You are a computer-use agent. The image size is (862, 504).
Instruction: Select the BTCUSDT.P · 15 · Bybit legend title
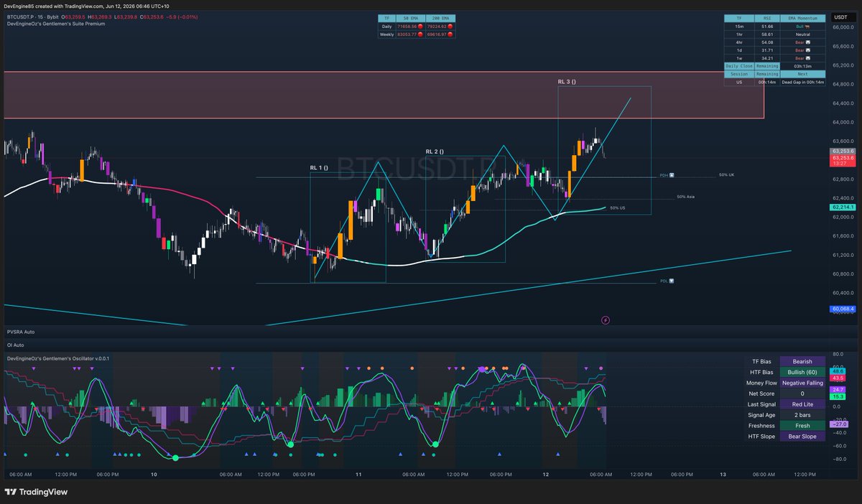pos(32,16)
